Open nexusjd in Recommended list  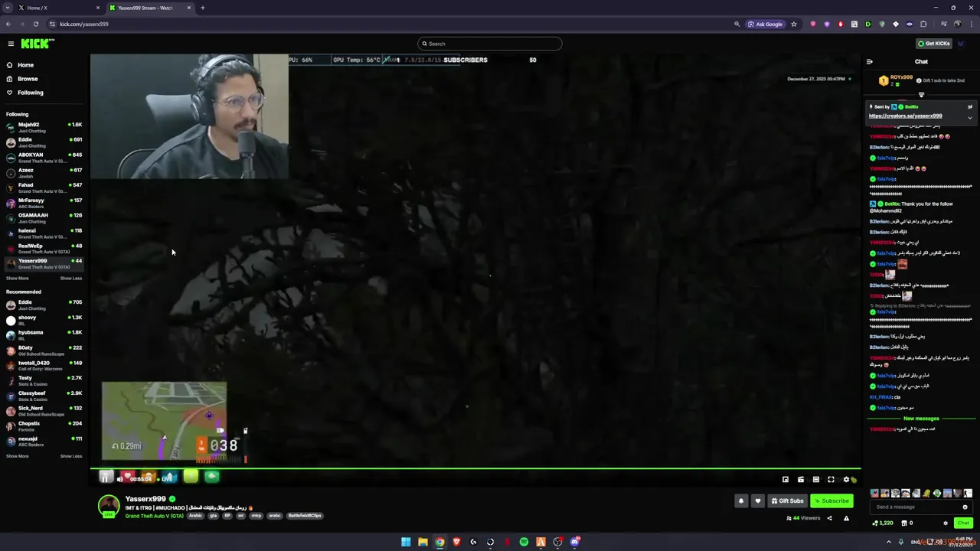pos(44,442)
